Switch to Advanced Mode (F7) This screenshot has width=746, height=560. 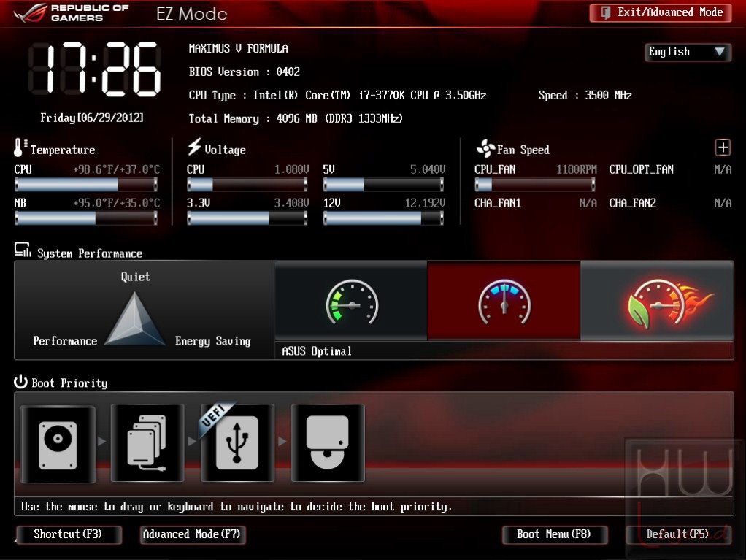192,534
